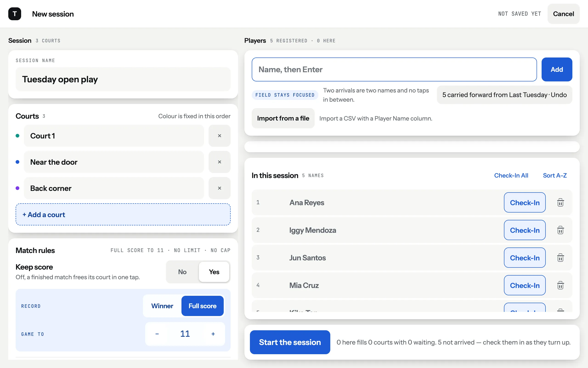588x368 pixels.
Task: Check in Jun Santos
Action: click(x=525, y=258)
